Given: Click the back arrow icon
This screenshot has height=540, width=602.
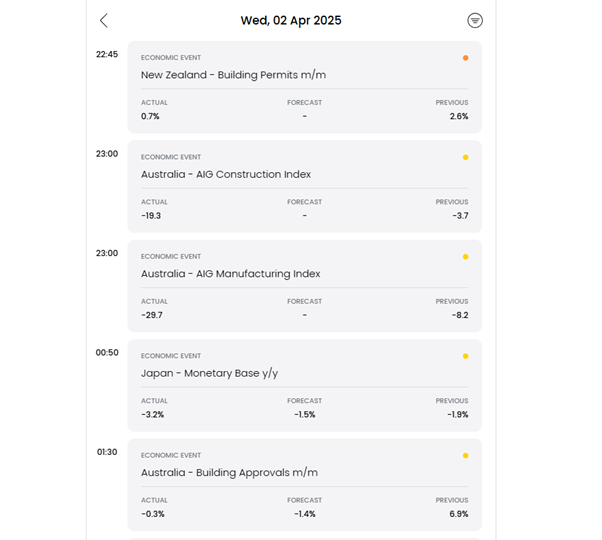Looking at the screenshot, I should click(x=104, y=20).
